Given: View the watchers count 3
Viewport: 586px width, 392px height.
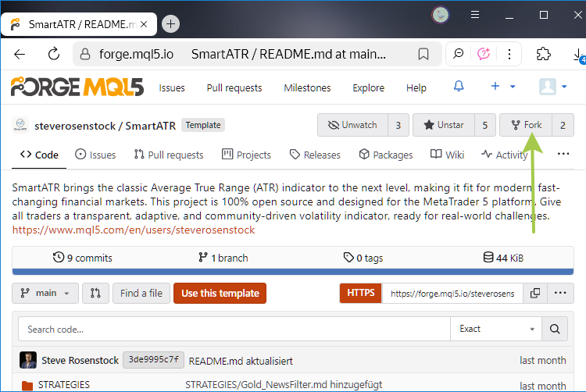Looking at the screenshot, I should point(398,125).
